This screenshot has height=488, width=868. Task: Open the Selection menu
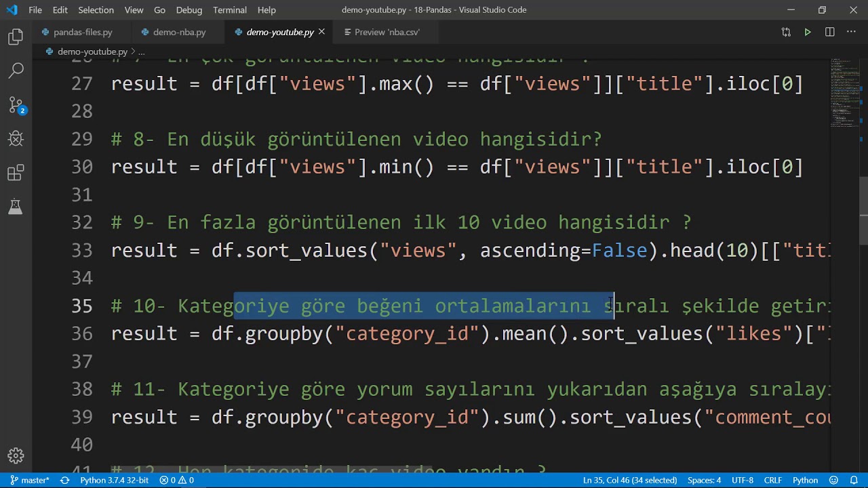[96, 10]
